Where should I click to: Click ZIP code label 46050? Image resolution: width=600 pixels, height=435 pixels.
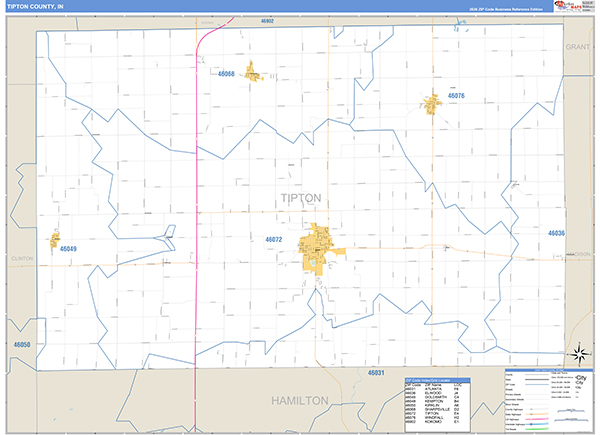[22, 344]
